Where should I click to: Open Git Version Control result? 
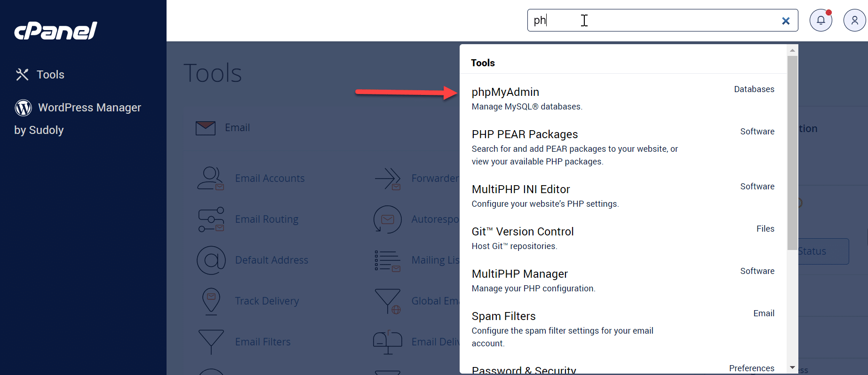(x=523, y=232)
